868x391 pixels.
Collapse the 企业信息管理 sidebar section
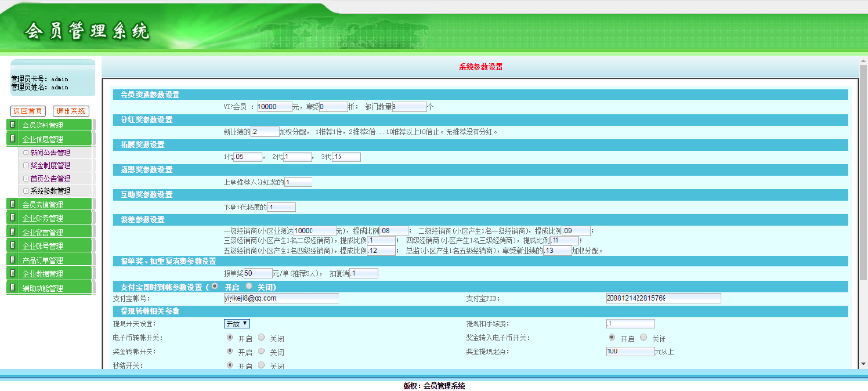coord(48,139)
